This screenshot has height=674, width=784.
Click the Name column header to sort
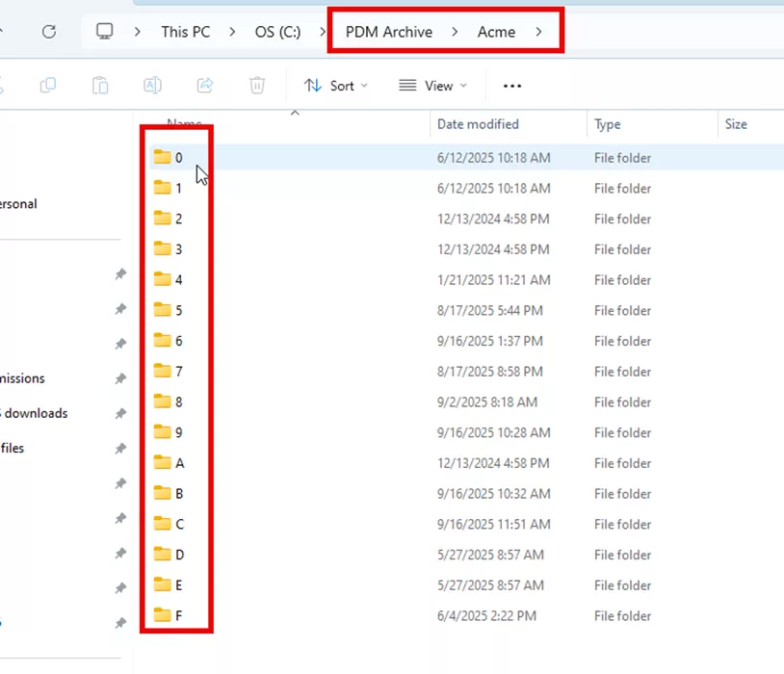tap(185, 124)
